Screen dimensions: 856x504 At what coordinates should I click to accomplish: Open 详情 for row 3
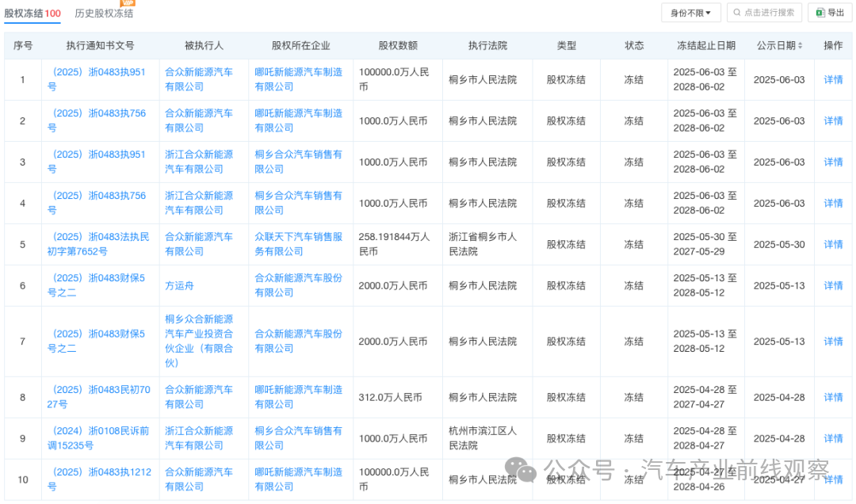[x=833, y=162]
